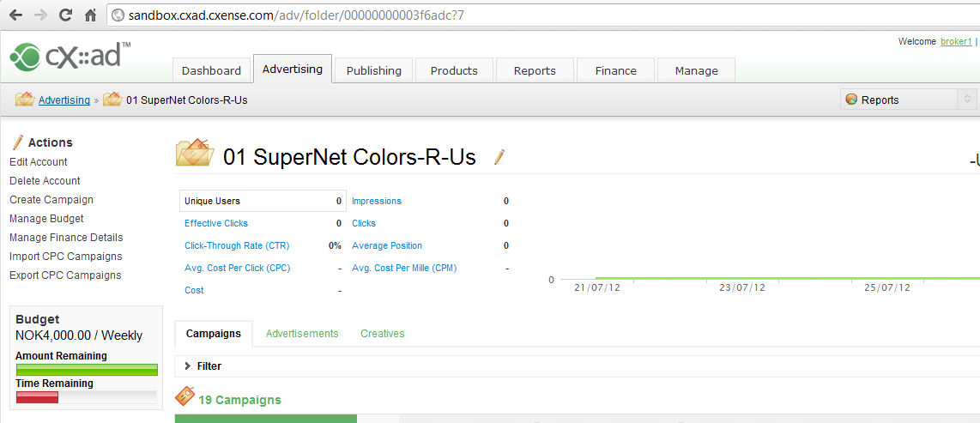Open Manage Finance Details
Screen dimensions: 980x423
click(66, 238)
